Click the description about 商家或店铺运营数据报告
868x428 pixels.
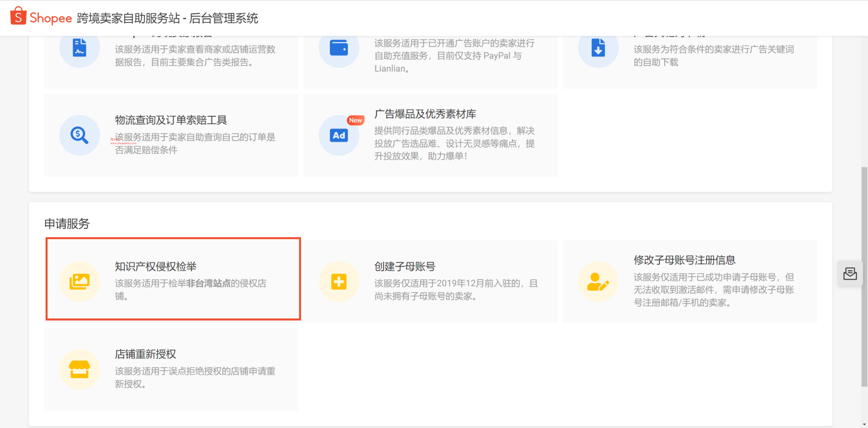click(195, 55)
